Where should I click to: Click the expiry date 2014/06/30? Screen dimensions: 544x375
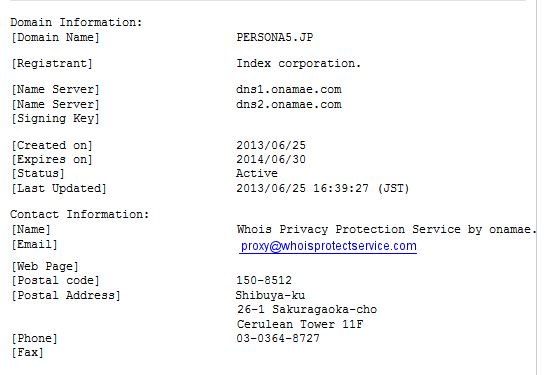coord(271,160)
